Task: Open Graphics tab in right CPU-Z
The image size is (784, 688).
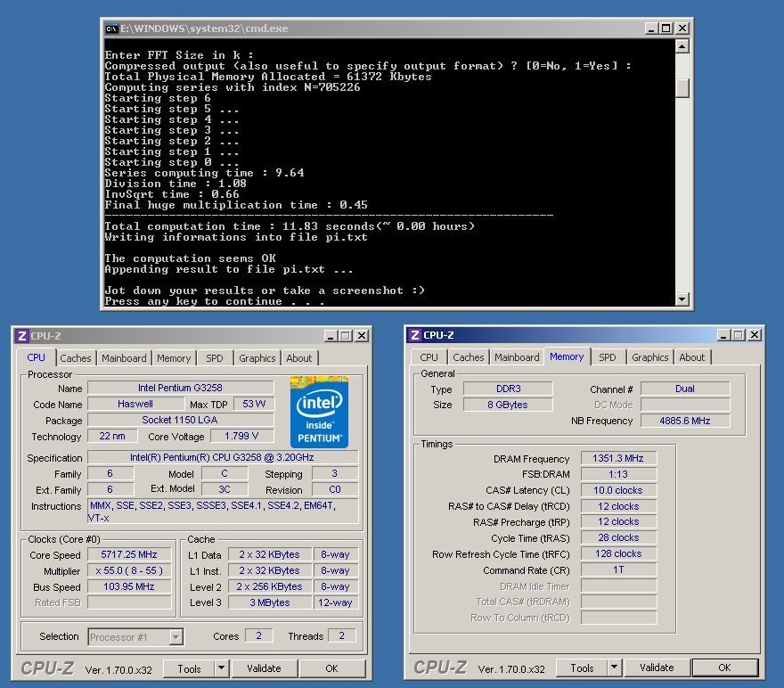Action: click(x=650, y=357)
